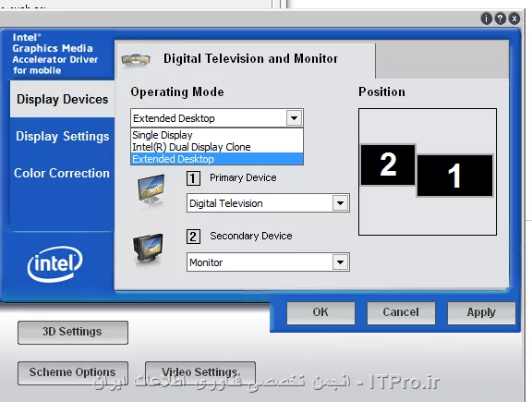532x402 pixels.
Task: Click the Cancel button
Action: click(401, 312)
